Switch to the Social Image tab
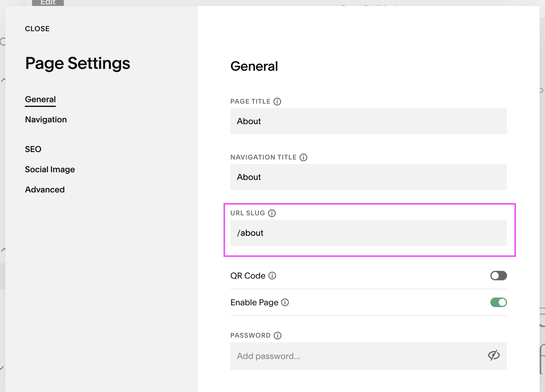This screenshot has height=392, width=545. click(50, 169)
